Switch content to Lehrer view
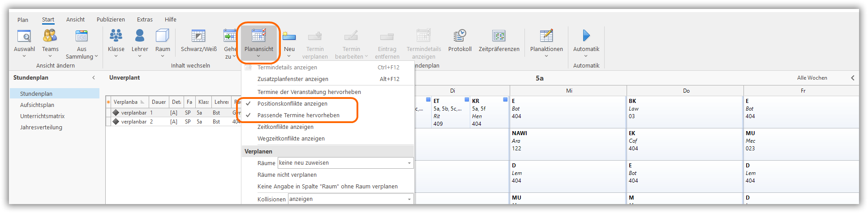The height and width of the screenshot is (213, 868). pyautogui.click(x=140, y=36)
